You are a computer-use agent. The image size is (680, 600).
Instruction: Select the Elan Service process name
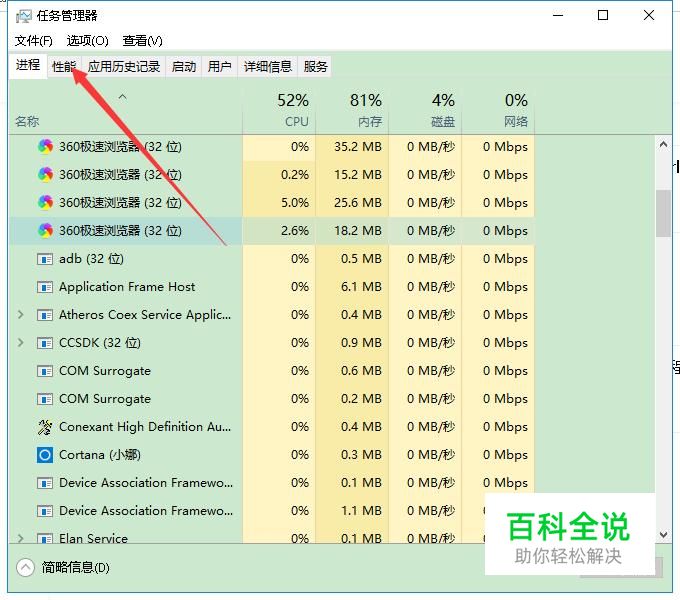pyautogui.click(x=93, y=538)
